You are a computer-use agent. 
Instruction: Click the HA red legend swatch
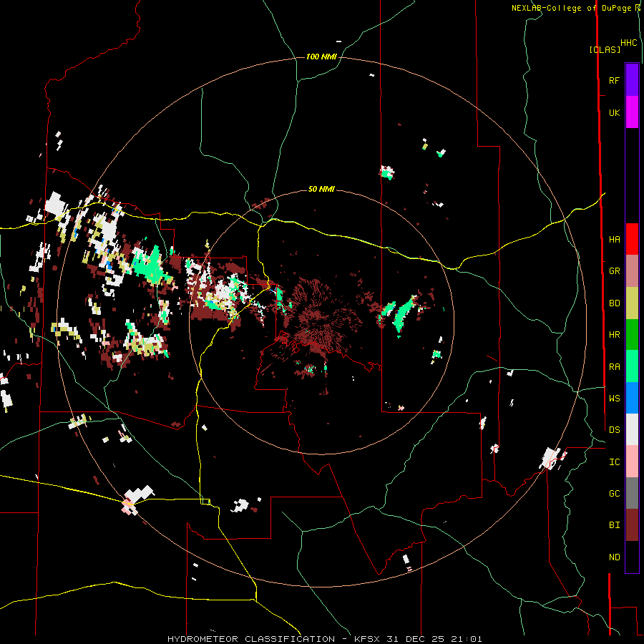click(x=632, y=239)
